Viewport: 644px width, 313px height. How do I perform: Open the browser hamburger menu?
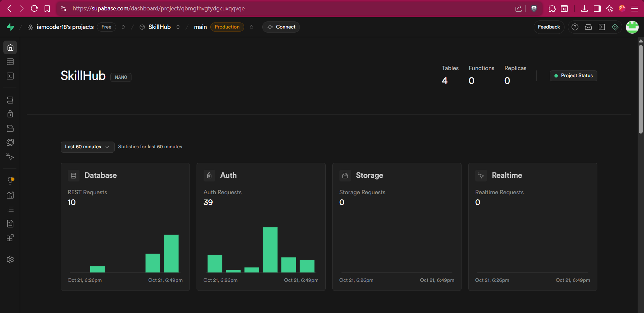coord(635,8)
